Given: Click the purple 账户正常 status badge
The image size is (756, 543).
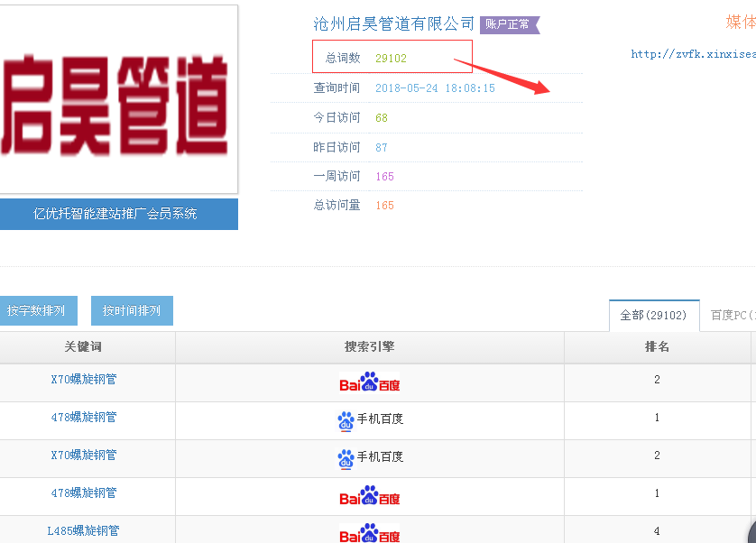Looking at the screenshot, I should click(x=509, y=24).
